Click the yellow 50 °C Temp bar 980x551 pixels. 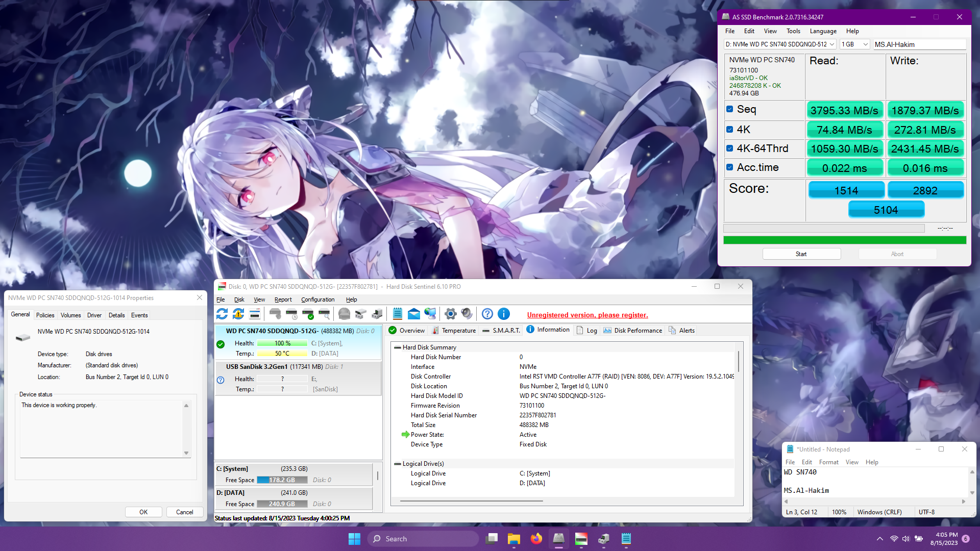pos(282,354)
